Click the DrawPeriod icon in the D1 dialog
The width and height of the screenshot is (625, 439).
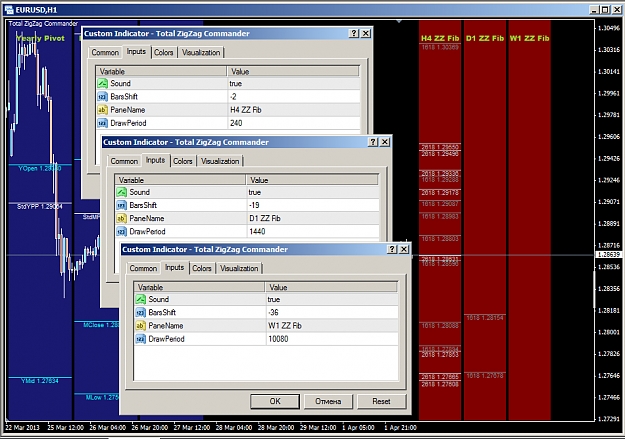[x=122, y=232]
